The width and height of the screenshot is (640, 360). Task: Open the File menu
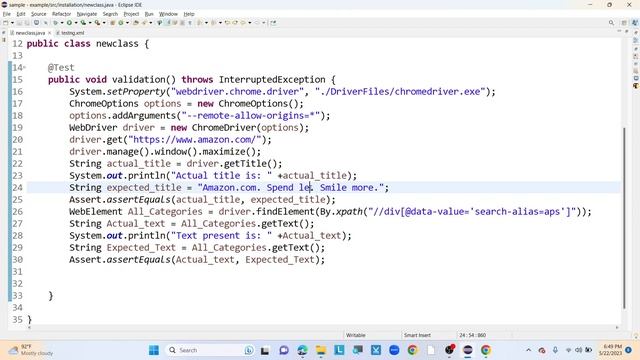[x=7, y=14]
